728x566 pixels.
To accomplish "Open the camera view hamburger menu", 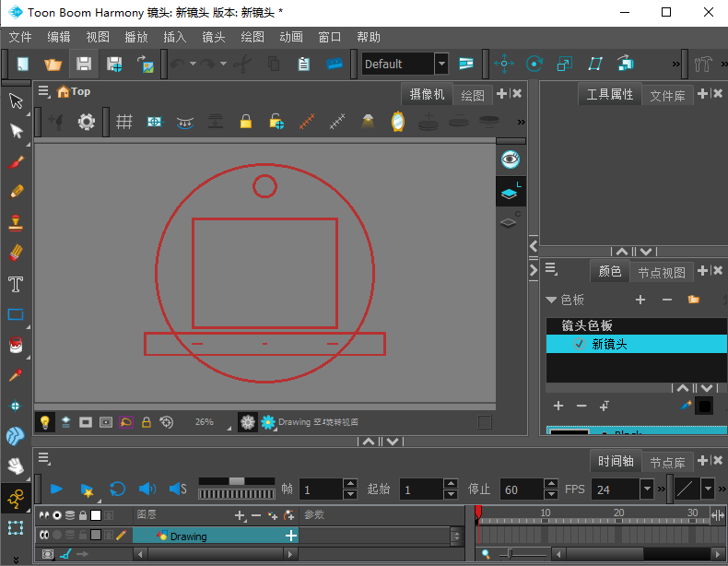I will (44, 91).
